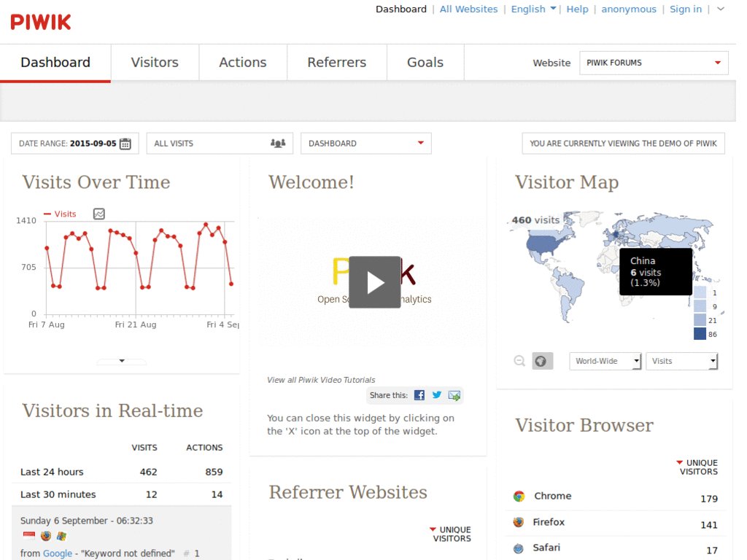Click the PIWIK logo
This screenshot has height=560, width=747.
point(41,22)
